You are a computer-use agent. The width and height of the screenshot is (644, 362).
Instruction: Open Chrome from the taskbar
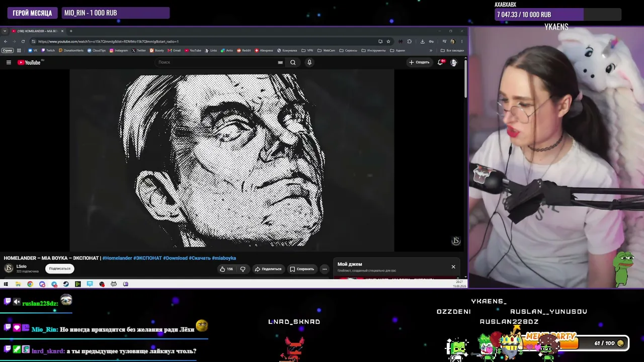(30, 284)
